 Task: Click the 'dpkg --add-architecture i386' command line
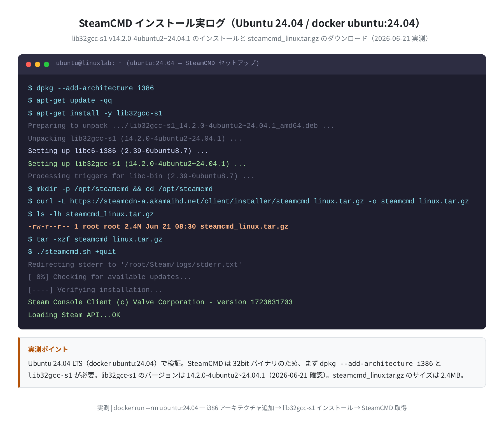(91, 88)
